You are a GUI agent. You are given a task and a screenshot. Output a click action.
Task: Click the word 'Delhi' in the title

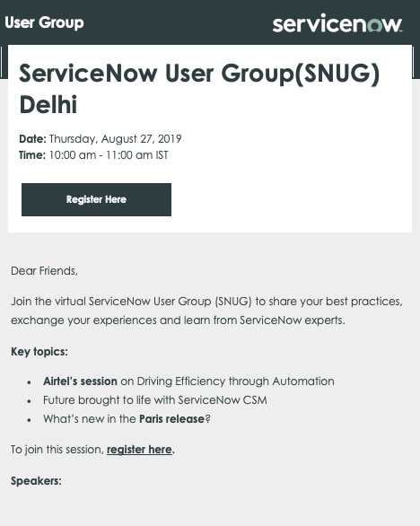[x=48, y=105]
